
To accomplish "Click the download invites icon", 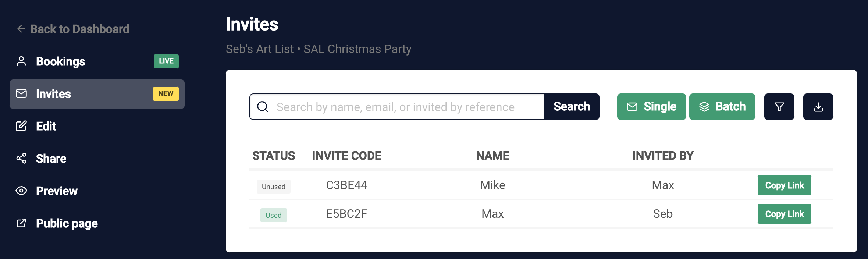I will tap(818, 107).
